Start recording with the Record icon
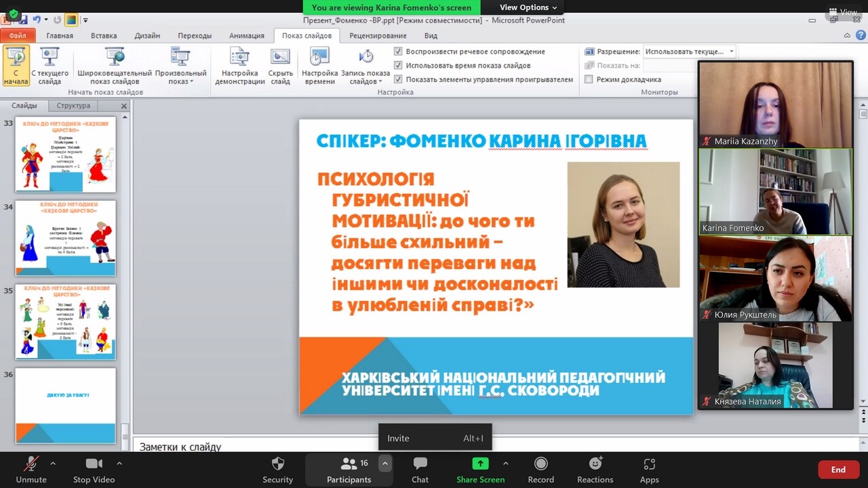The width and height of the screenshot is (868, 488). tap(540, 464)
